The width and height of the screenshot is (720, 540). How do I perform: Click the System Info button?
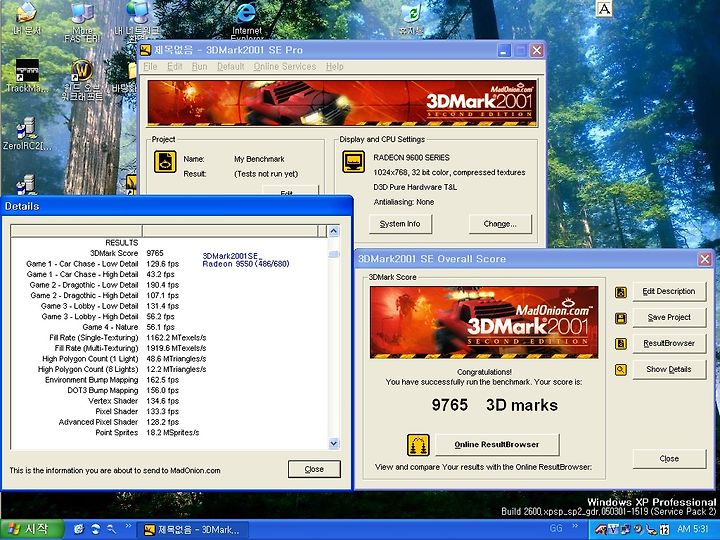pos(400,224)
